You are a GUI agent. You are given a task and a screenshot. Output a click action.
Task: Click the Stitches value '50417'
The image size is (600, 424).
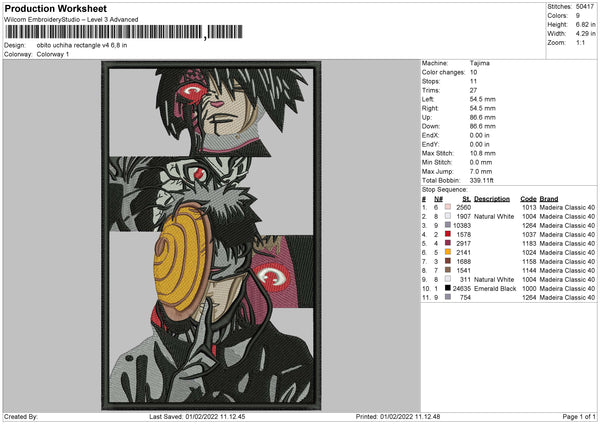point(585,7)
